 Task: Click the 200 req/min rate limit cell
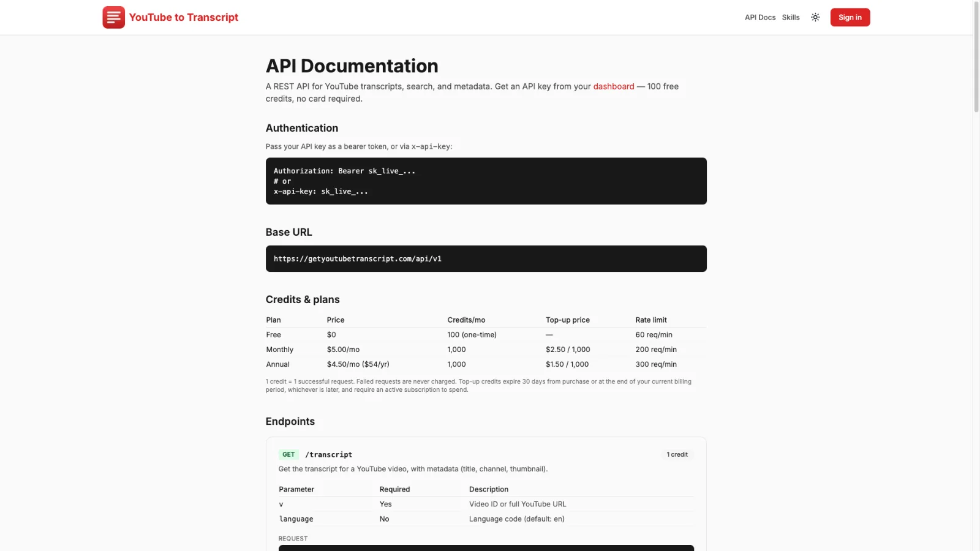pyautogui.click(x=656, y=350)
